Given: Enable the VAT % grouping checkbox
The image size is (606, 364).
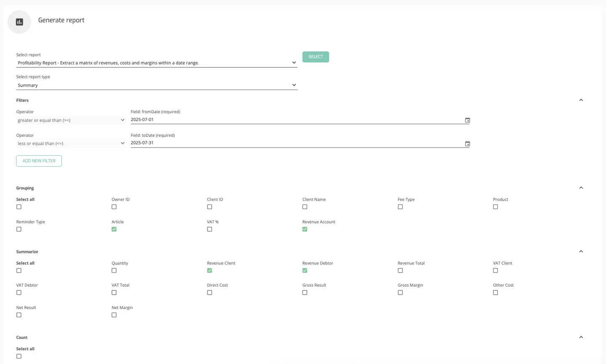Looking at the screenshot, I should (x=210, y=229).
